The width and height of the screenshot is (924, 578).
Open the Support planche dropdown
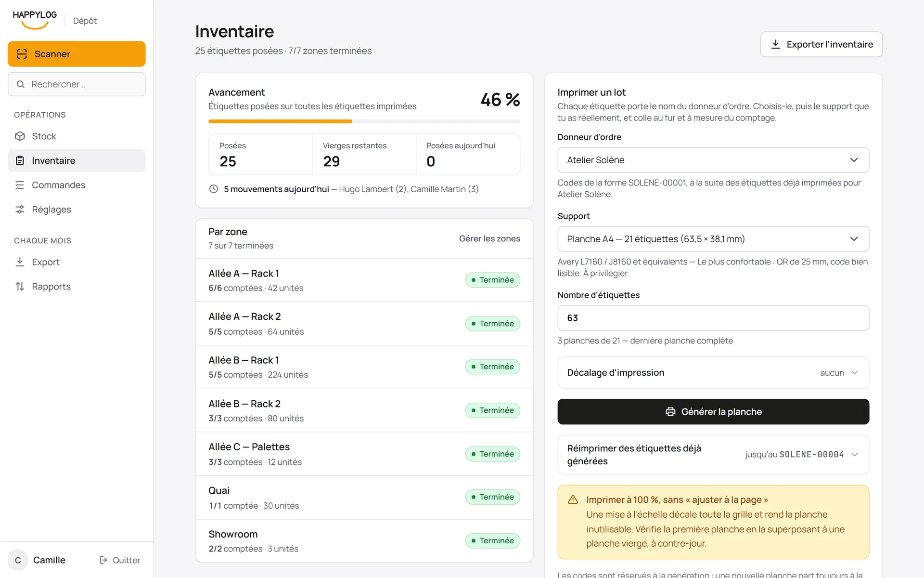click(713, 239)
